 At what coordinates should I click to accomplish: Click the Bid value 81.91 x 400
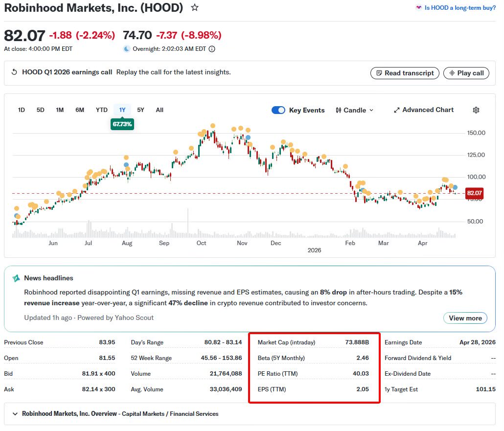(x=98, y=373)
